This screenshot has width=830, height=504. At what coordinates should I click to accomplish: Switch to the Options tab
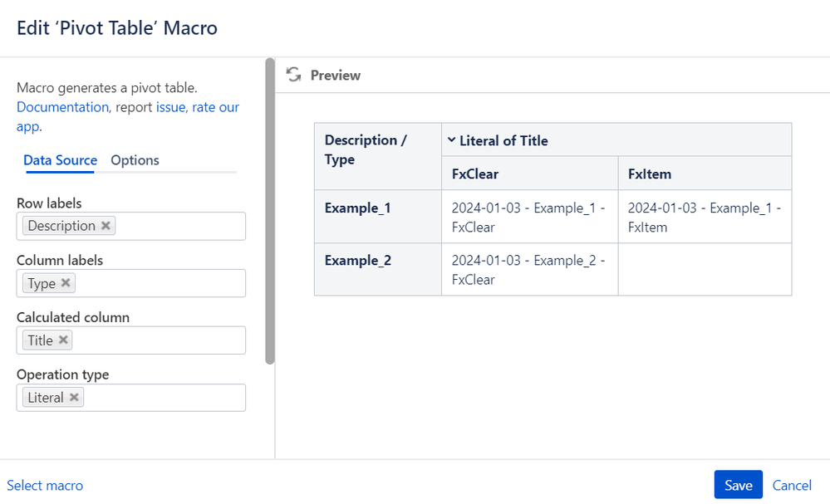pyautogui.click(x=135, y=160)
